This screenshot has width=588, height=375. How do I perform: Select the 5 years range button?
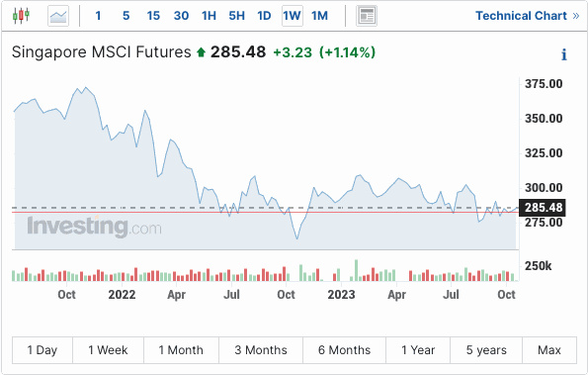(x=486, y=350)
